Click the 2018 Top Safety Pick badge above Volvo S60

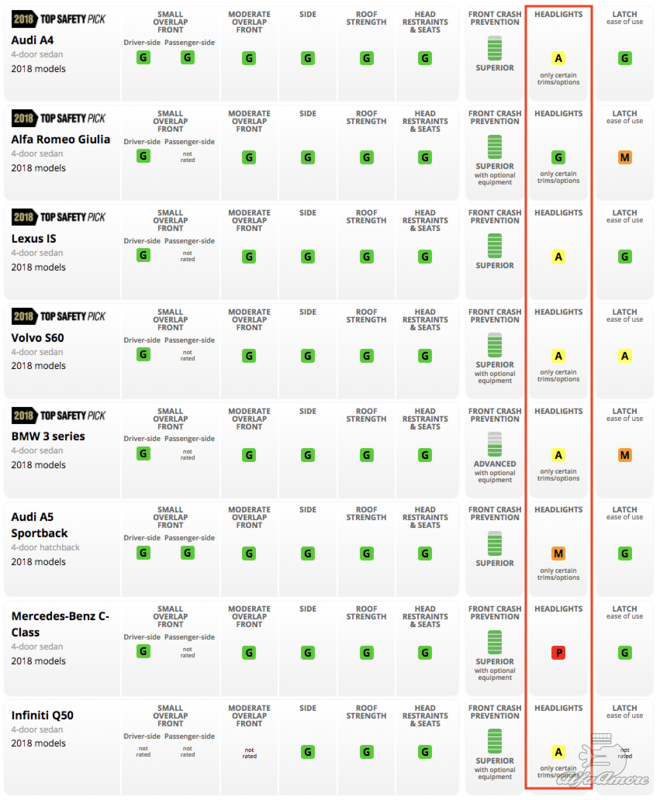tap(58, 317)
